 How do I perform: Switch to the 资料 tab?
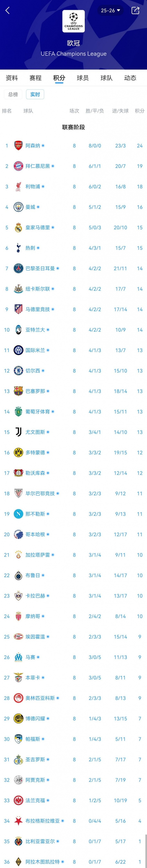tap(12, 78)
